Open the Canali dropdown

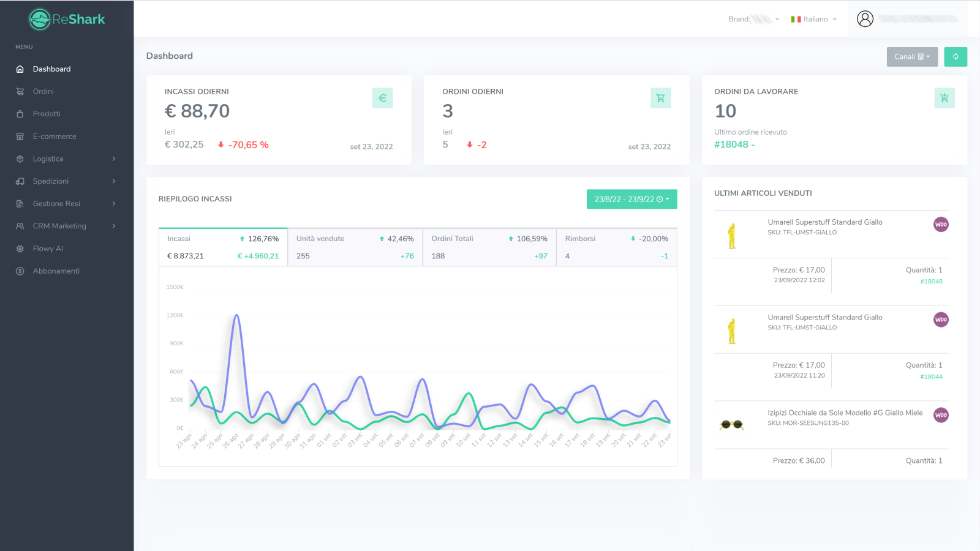click(912, 56)
